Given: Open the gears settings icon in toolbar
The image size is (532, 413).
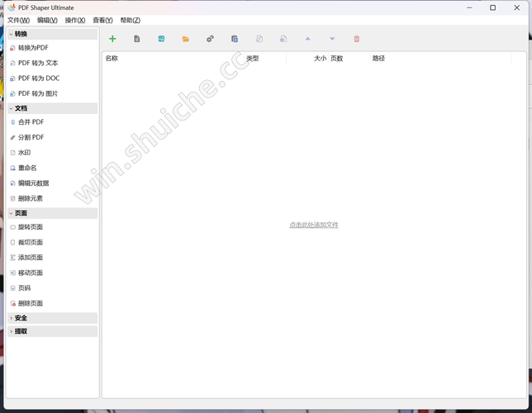Looking at the screenshot, I should (x=210, y=39).
